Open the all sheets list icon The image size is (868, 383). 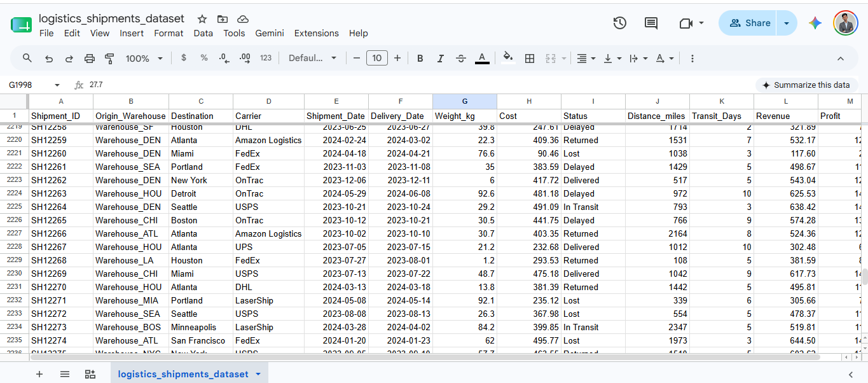coord(65,374)
